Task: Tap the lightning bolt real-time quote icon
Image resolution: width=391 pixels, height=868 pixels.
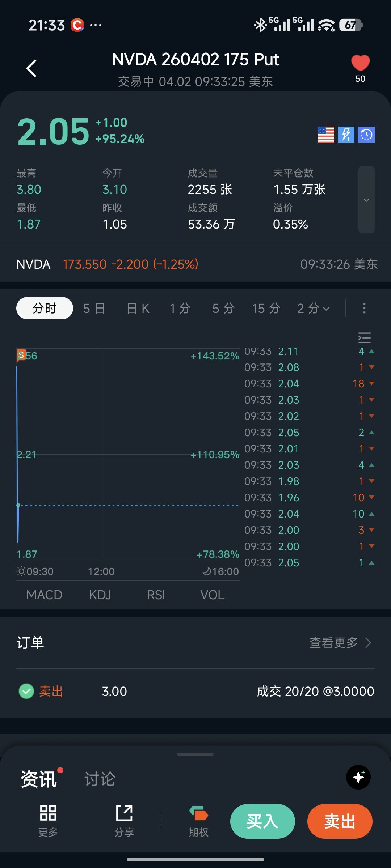Action: point(346,135)
